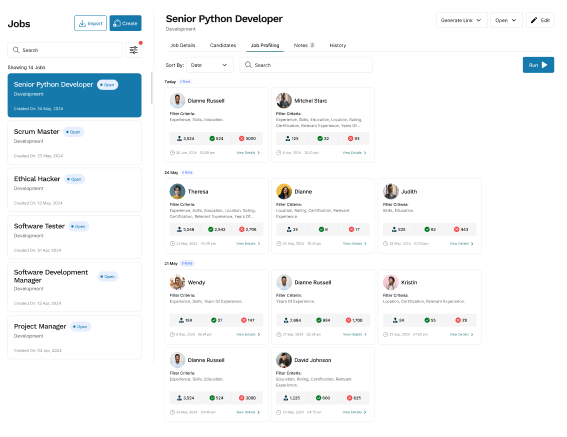
Task: Open View Details on David Johnson card
Action: 354,412
